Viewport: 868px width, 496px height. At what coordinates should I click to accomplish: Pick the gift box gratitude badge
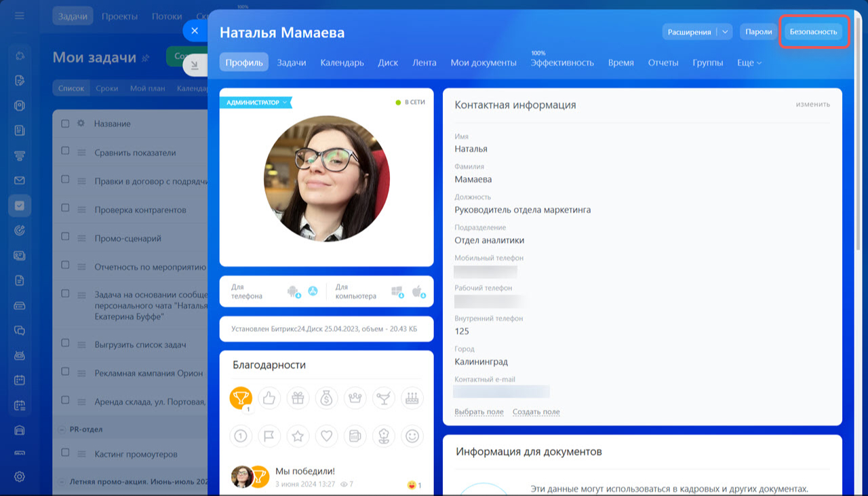298,398
